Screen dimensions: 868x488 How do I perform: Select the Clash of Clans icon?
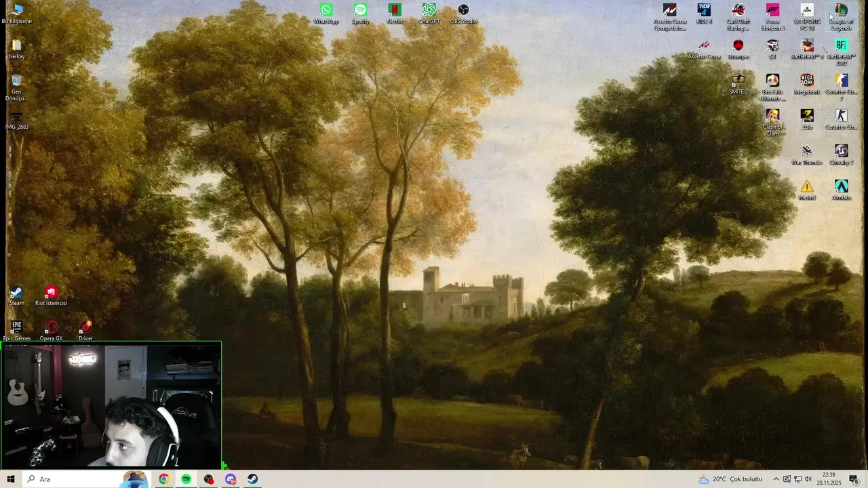coord(772,123)
